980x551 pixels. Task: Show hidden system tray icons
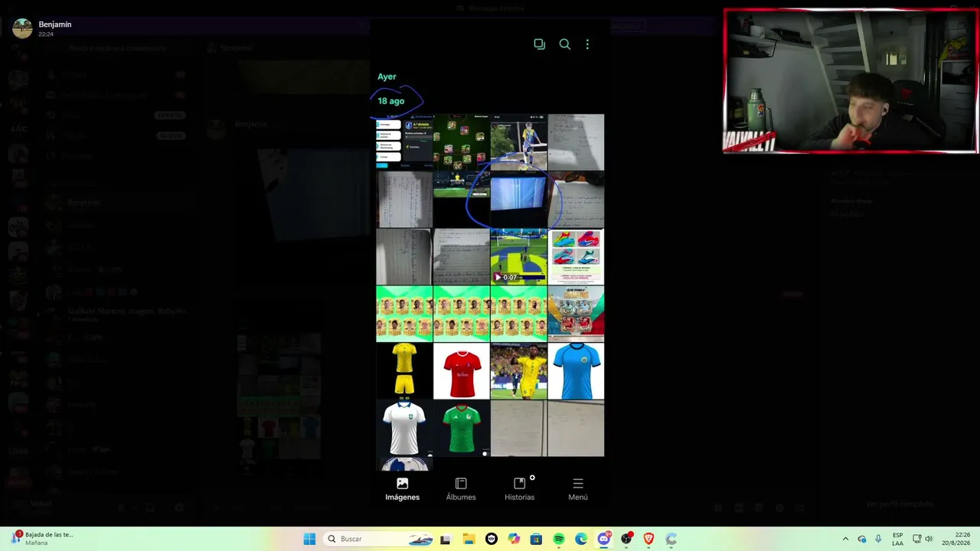845,539
